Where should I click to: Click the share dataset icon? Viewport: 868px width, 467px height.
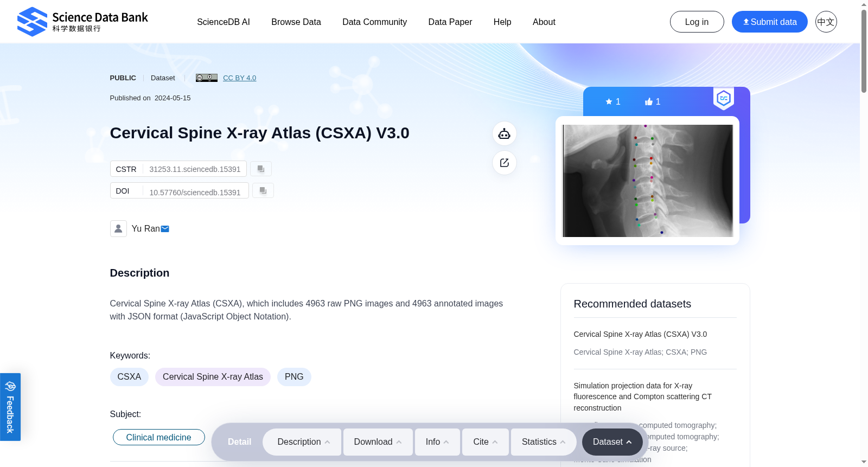click(504, 163)
